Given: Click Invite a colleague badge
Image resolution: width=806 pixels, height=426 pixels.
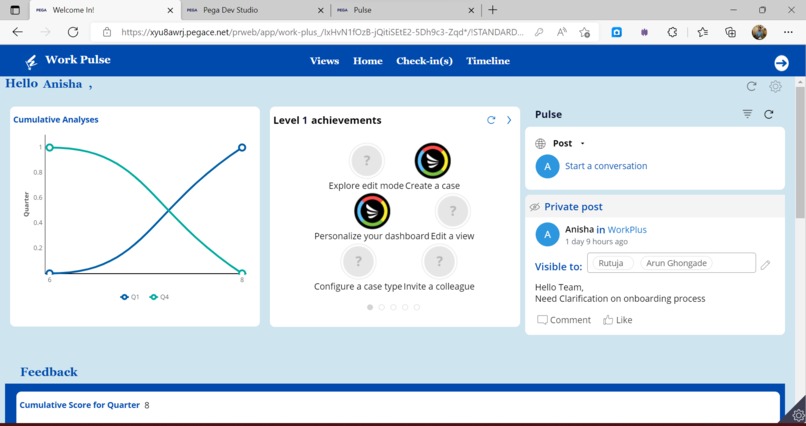Looking at the screenshot, I should click(x=439, y=261).
